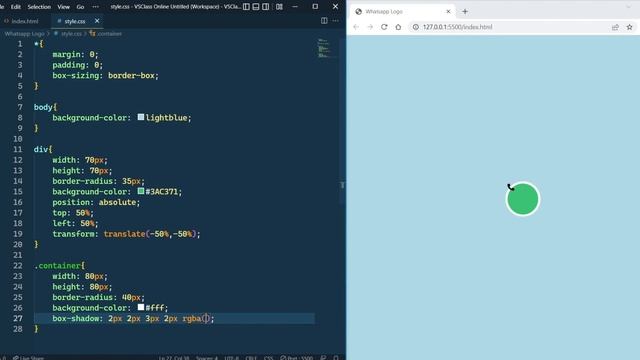
Task: Go back in browser
Action: 356,27
